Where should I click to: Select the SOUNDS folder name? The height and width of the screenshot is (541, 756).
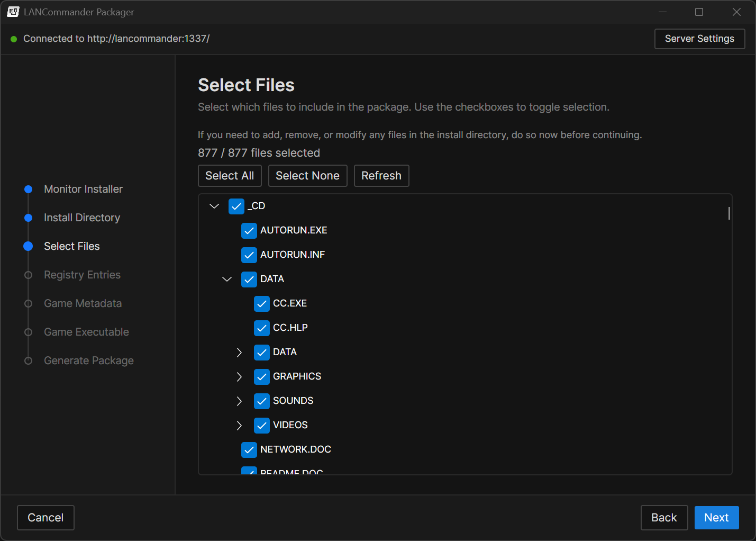[293, 401]
